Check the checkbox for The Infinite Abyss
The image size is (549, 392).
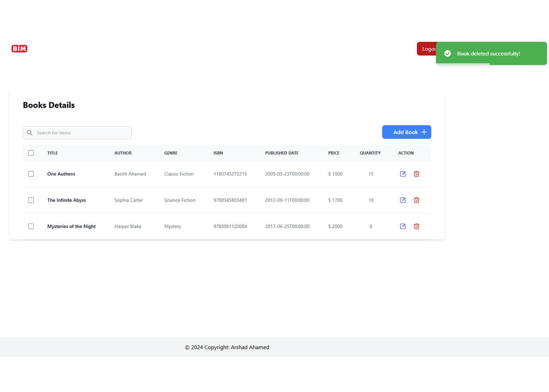pyautogui.click(x=31, y=200)
